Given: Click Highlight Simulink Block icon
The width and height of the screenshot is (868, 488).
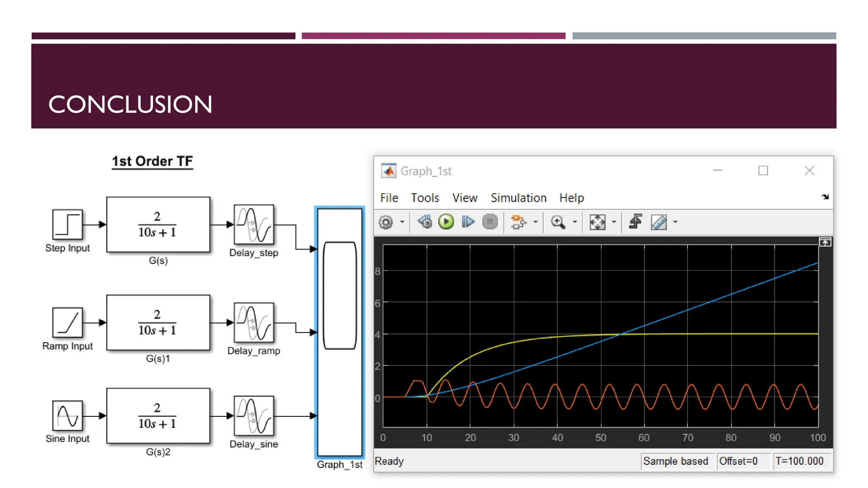Looking at the screenshot, I should (x=518, y=222).
